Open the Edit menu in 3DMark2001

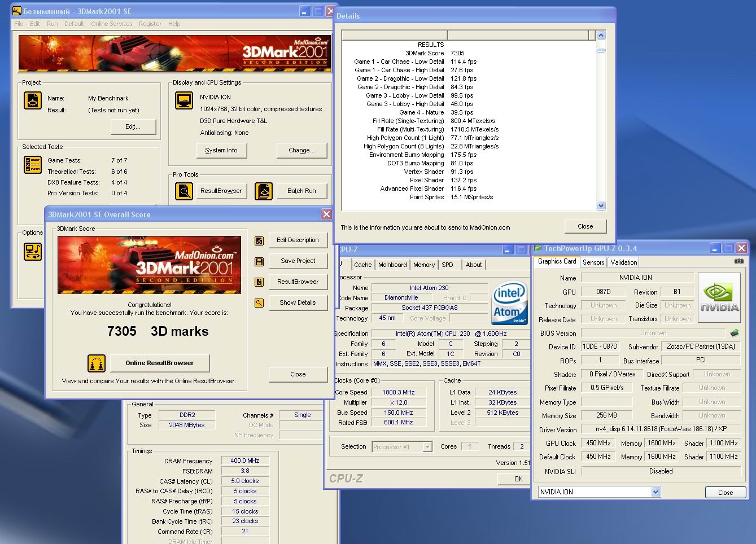click(35, 24)
